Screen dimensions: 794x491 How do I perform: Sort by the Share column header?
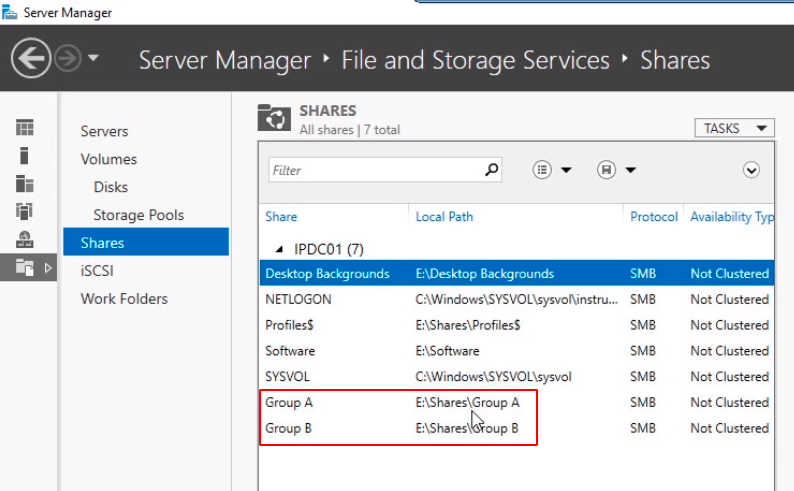[x=281, y=217]
